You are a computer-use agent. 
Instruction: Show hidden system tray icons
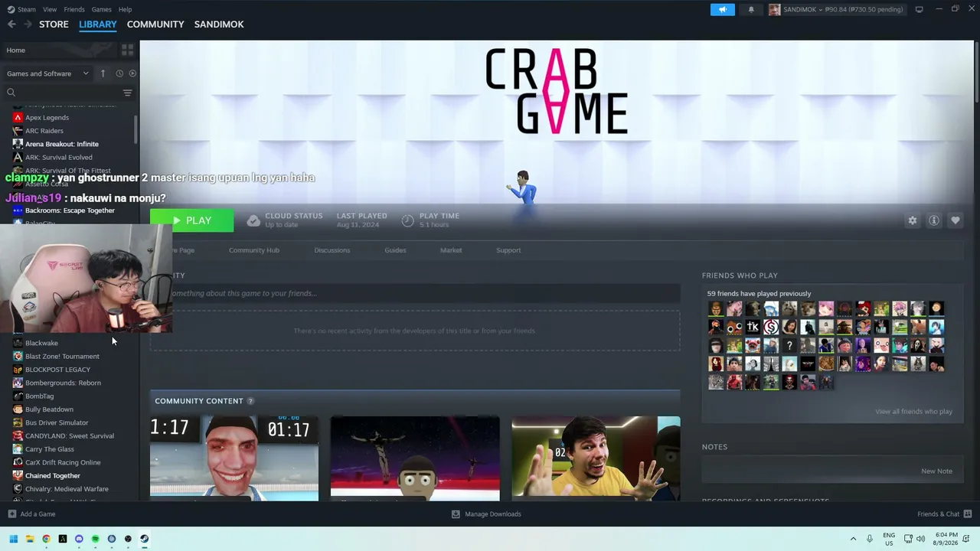pyautogui.click(x=853, y=539)
